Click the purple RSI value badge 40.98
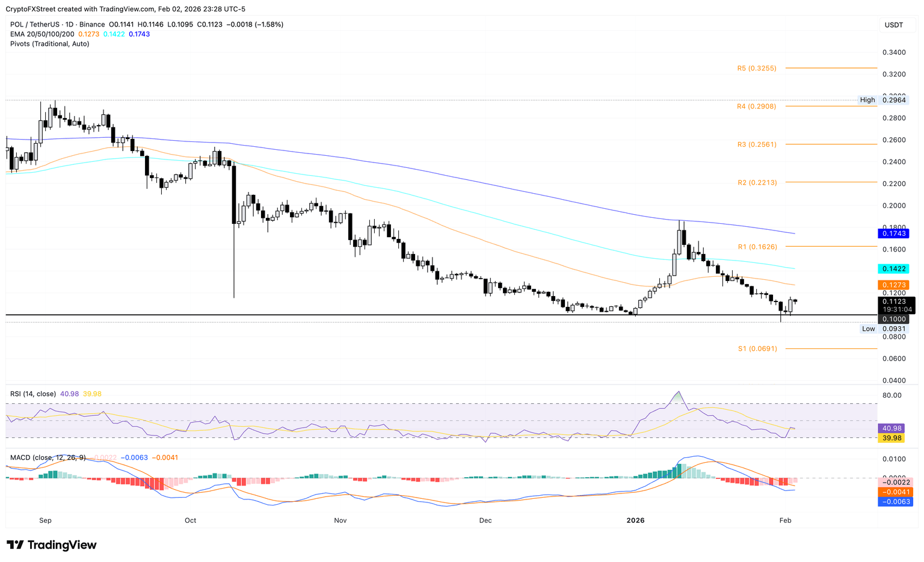924x562 pixels. (x=893, y=427)
